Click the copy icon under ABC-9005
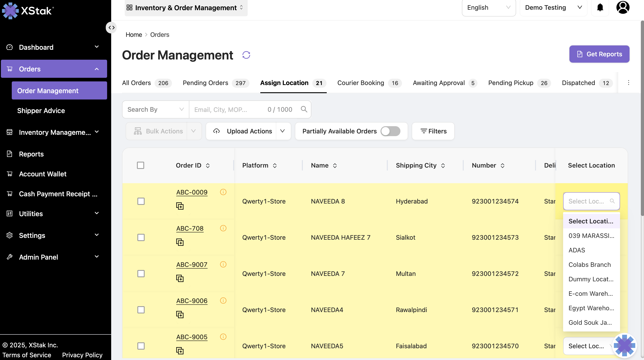 (x=180, y=351)
